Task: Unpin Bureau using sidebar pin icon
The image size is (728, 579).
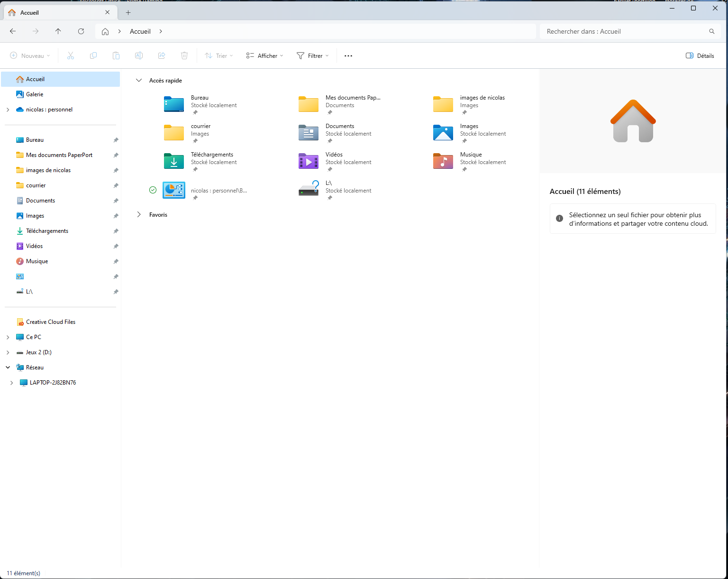Action: tap(116, 140)
